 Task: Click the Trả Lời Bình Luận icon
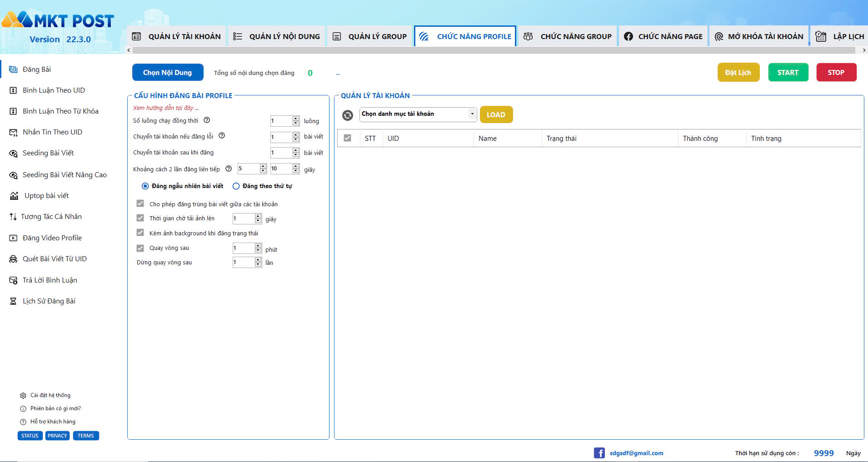13,280
